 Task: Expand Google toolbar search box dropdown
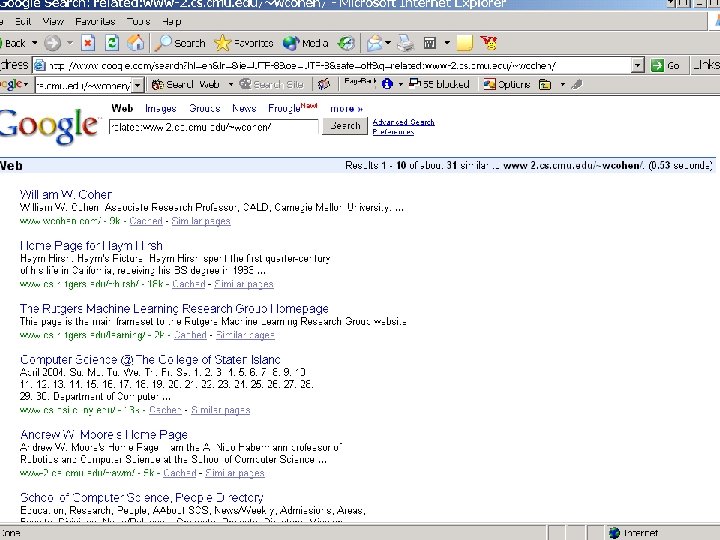pyautogui.click(x=137, y=85)
